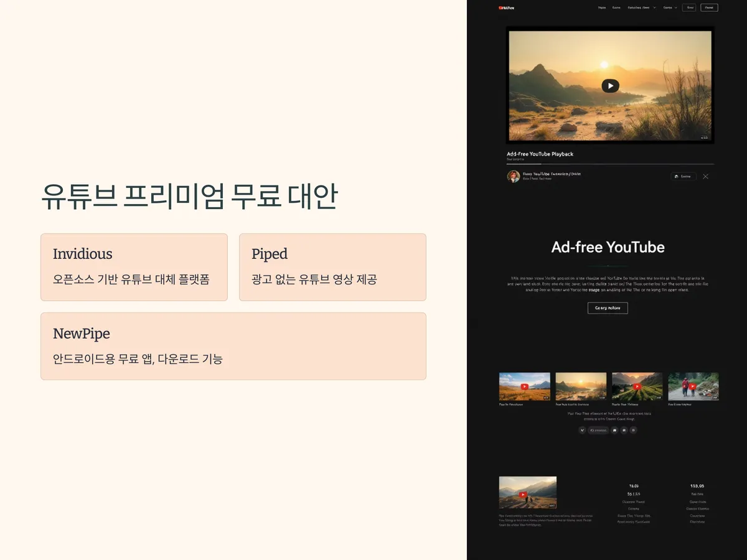Click the last outlined button in the header

(x=709, y=7)
